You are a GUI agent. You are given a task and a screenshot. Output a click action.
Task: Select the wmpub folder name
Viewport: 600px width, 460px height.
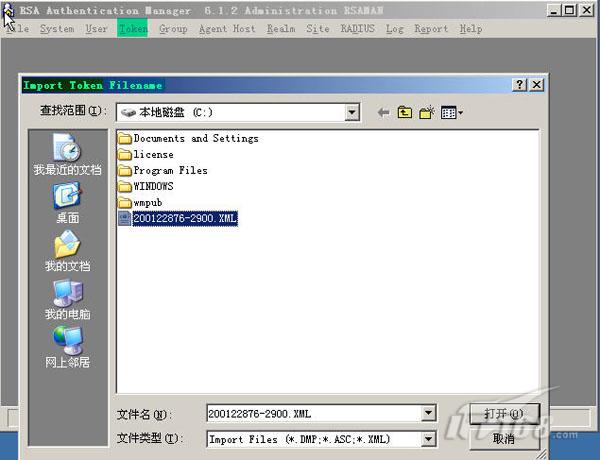148,202
